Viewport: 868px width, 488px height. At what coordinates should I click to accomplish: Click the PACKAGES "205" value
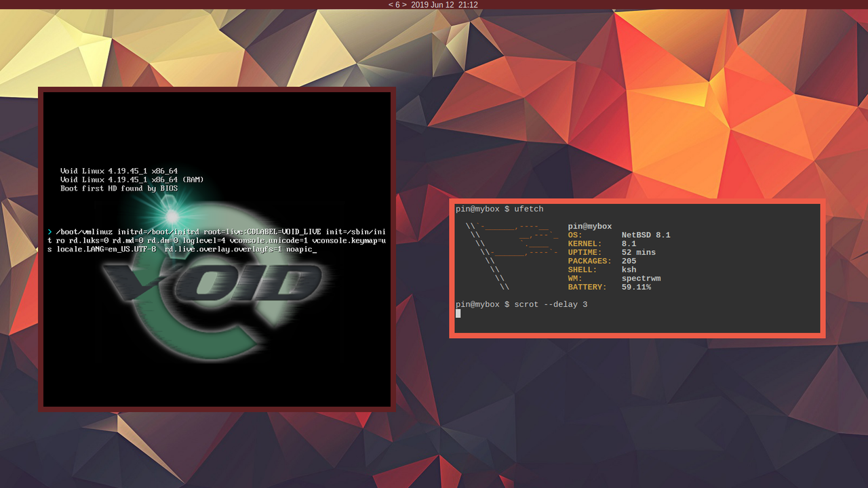coord(629,262)
